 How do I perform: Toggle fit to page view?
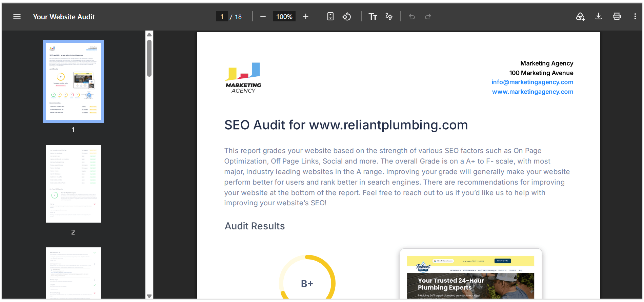[330, 17]
